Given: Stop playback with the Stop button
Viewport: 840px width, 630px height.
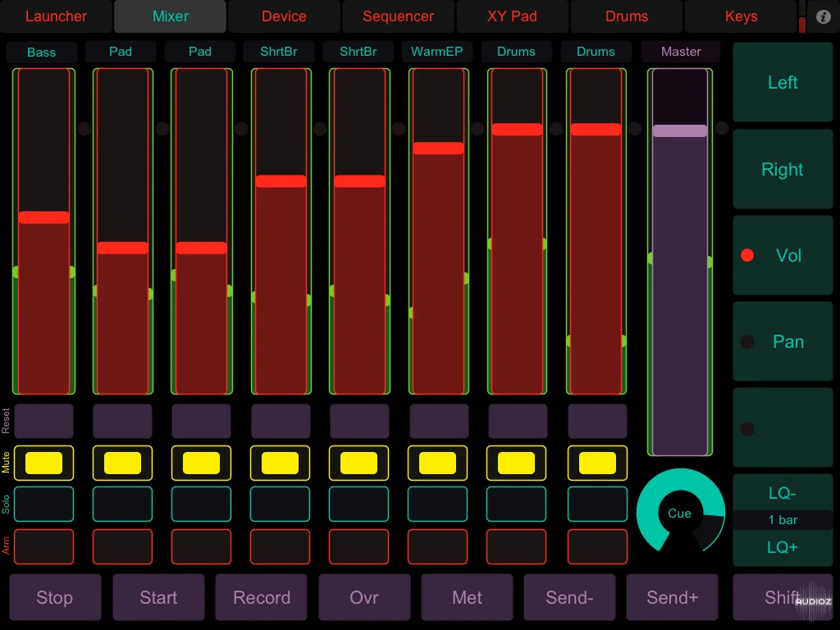Looking at the screenshot, I should coord(55,597).
